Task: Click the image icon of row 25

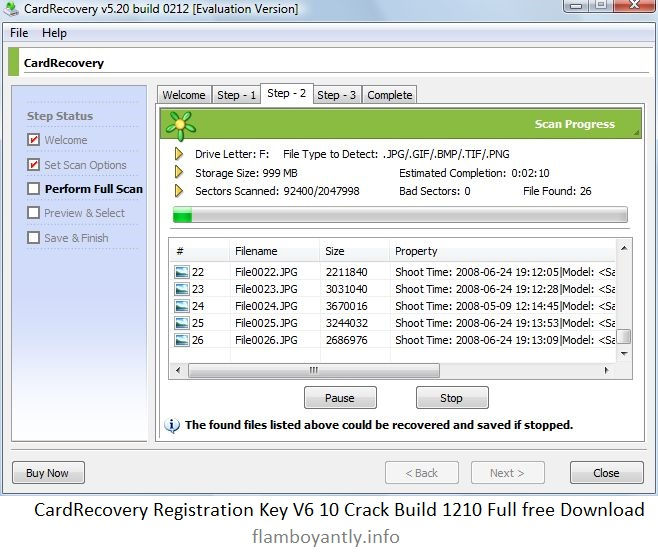Action: 182,323
